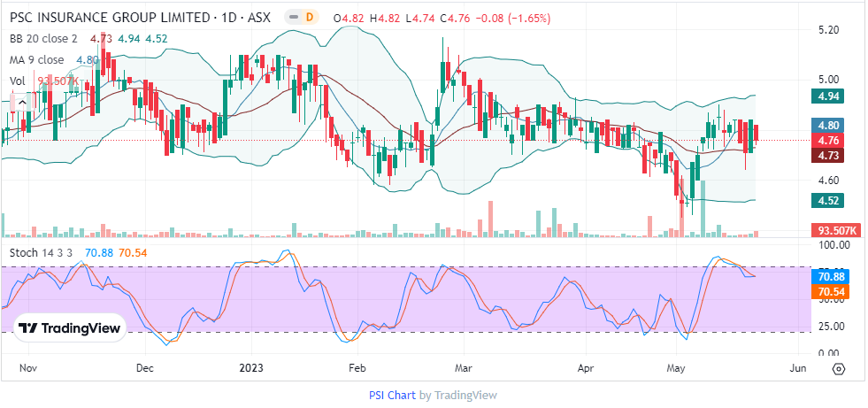
Task: Select the BB 20 close 2 indicator legend
Action: (x=44, y=38)
